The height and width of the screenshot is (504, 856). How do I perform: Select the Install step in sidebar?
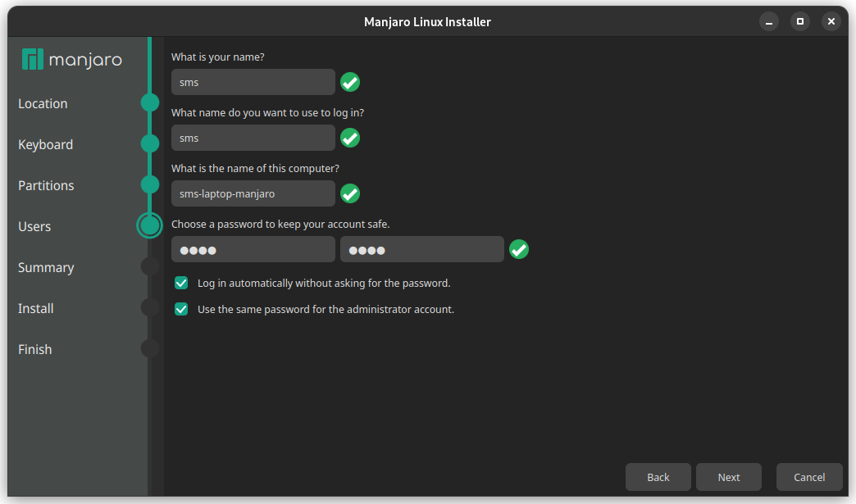point(35,308)
